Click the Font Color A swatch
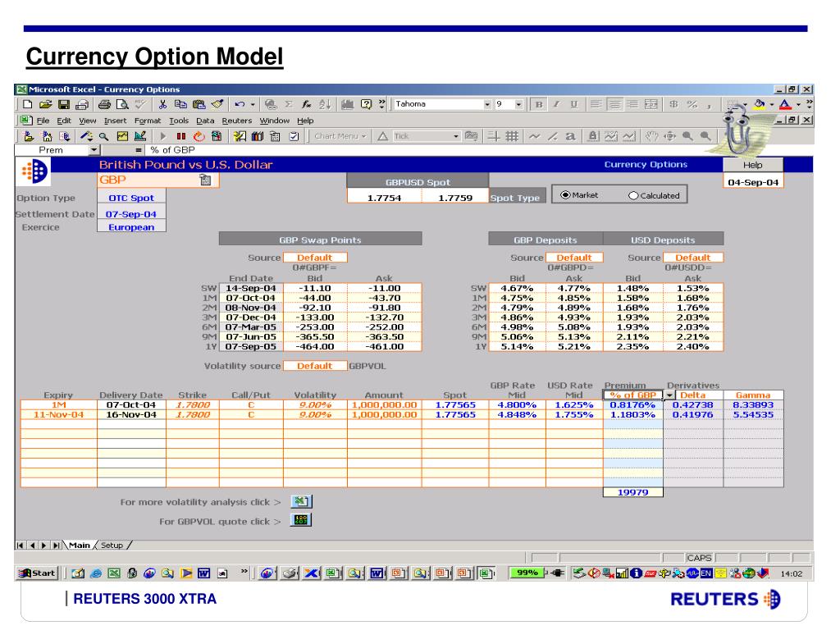 tap(785, 104)
